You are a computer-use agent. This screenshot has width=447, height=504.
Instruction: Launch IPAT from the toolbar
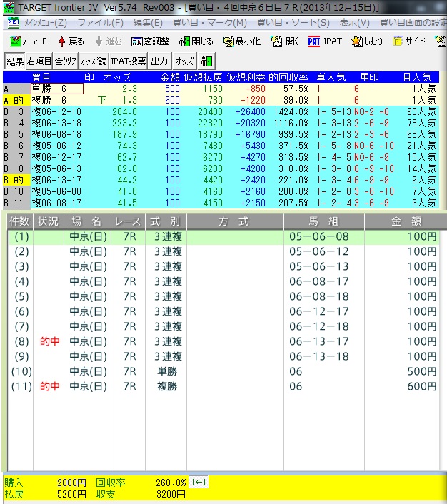326,41
